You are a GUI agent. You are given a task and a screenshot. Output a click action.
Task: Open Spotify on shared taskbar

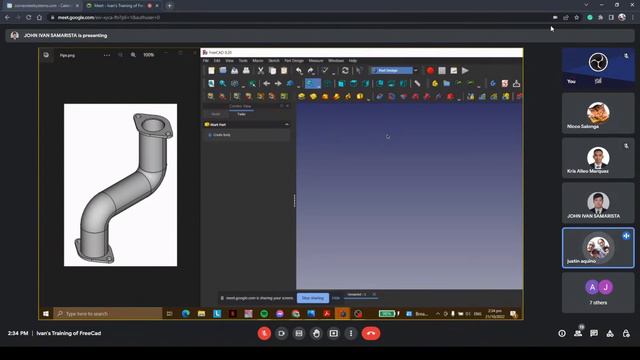tap(264, 313)
